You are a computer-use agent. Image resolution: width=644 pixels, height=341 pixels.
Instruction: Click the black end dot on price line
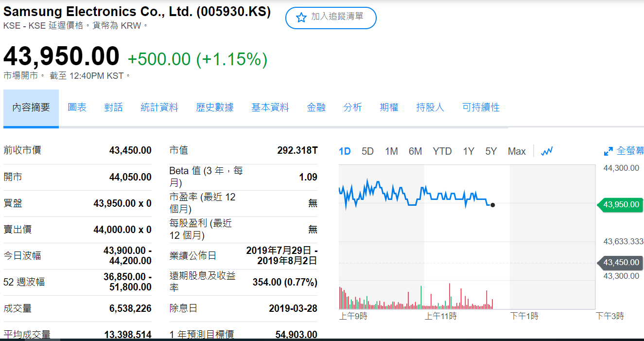coord(493,205)
